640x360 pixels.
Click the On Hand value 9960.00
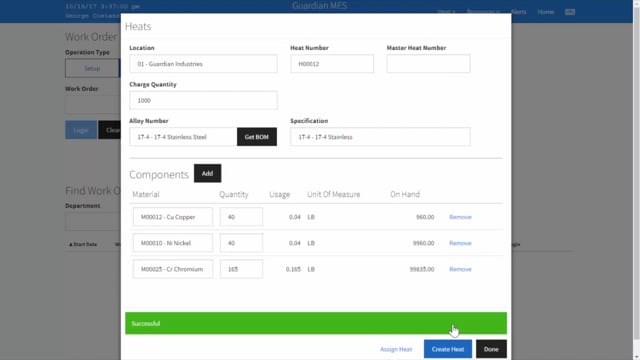coord(423,243)
